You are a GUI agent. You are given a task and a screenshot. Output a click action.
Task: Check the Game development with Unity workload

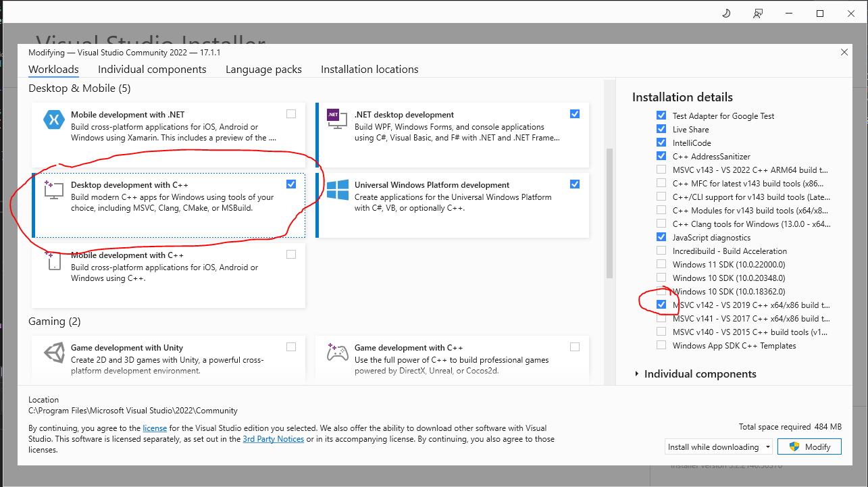point(291,347)
